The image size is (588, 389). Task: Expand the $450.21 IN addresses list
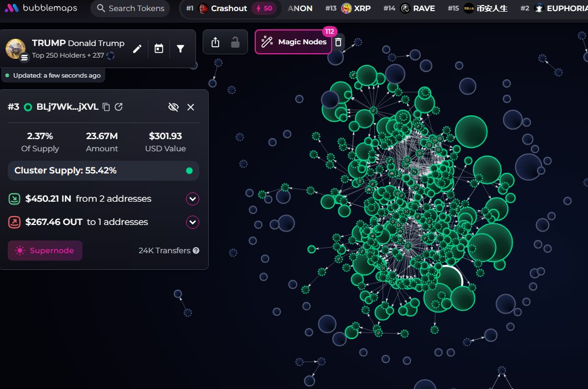pyautogui.click(x=193, y=199)
